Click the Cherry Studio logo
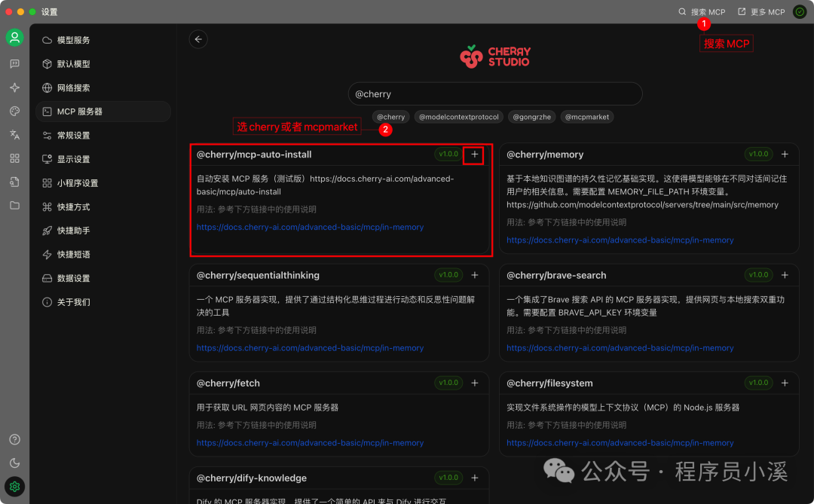Viewport: 814px width, 504px height. (495, 57)
